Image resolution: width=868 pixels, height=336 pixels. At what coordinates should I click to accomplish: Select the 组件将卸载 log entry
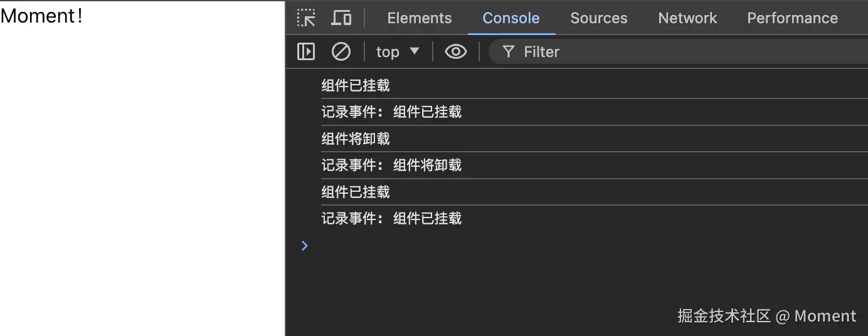point(356,139)
